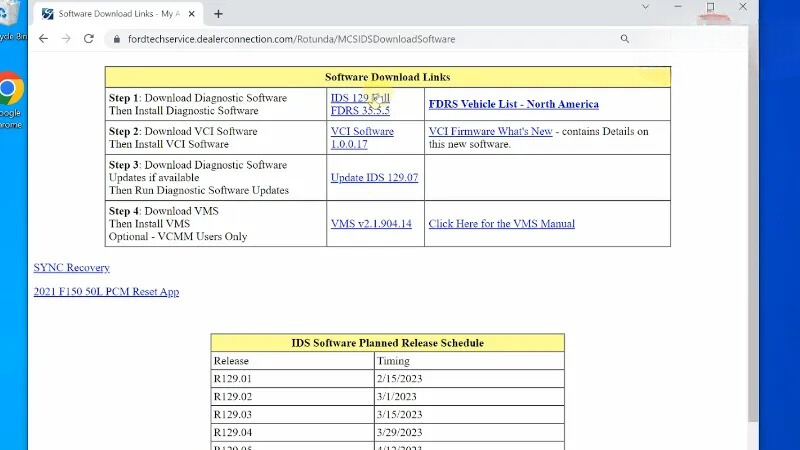The image size is (800, 450).
Task: Click Step 2 Download VCI Software text
Action: (183, 138)
